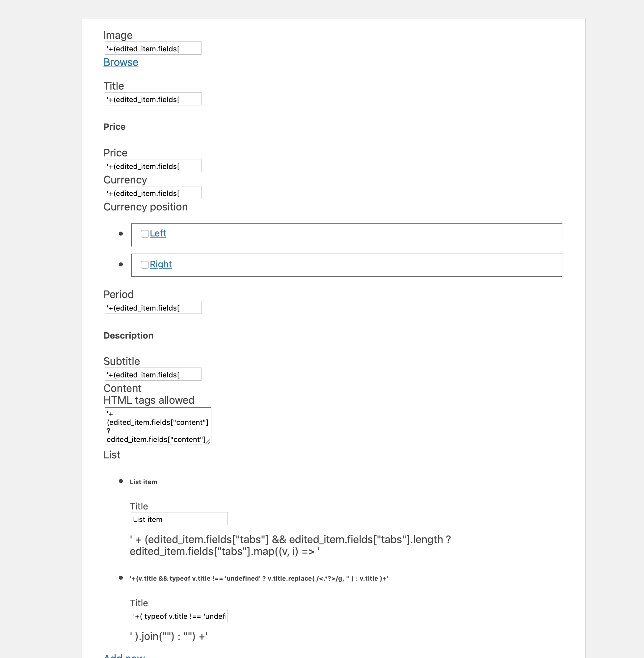Click the Left link
644x658 pixels.
158,233
